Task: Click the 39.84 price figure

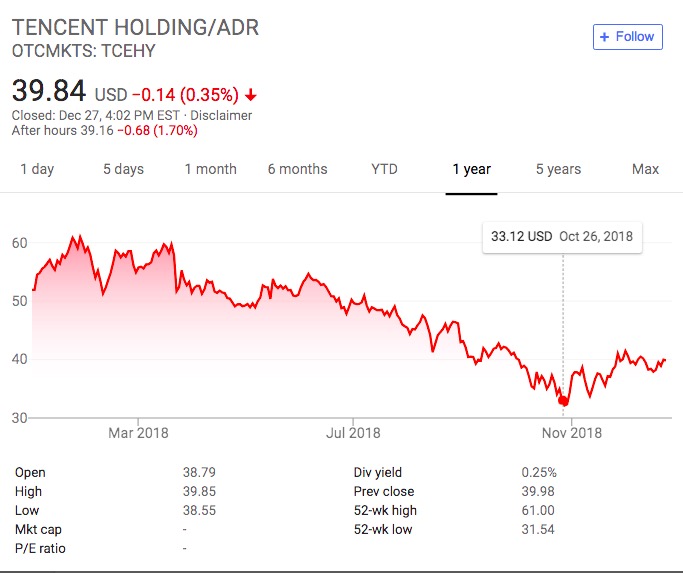Action: click(x=49, y=91)
